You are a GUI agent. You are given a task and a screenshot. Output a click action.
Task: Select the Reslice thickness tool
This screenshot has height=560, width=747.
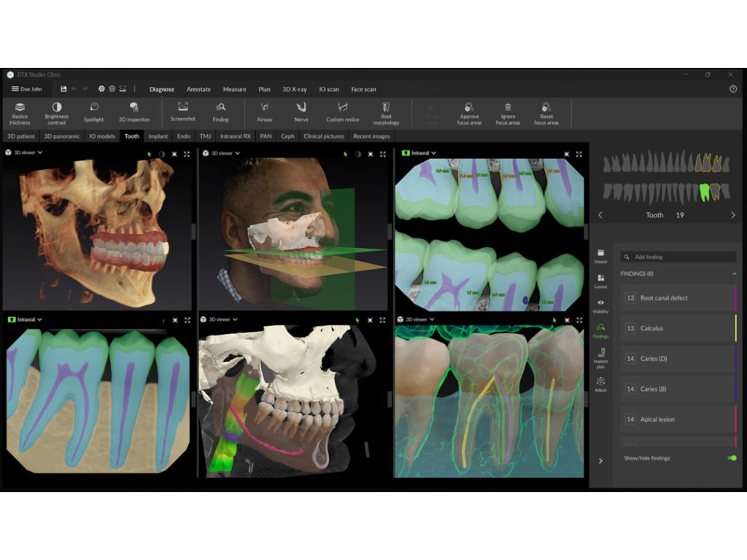click(20, 112)
